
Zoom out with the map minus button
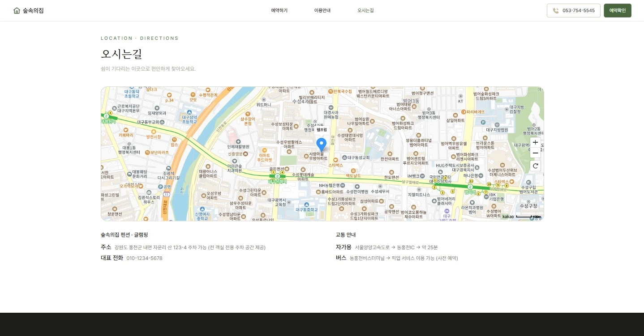(535, 153)
